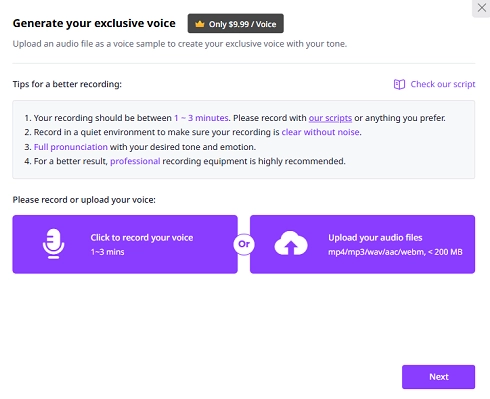The image size is (490, 399).
Task: Select Upload your audio files
Action: 362,244
